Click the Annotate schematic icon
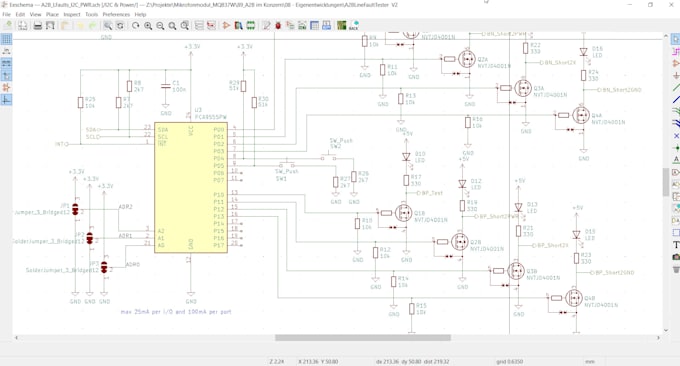Image resolution: width=680 pixels, height=366 pixels. [266, 26]
